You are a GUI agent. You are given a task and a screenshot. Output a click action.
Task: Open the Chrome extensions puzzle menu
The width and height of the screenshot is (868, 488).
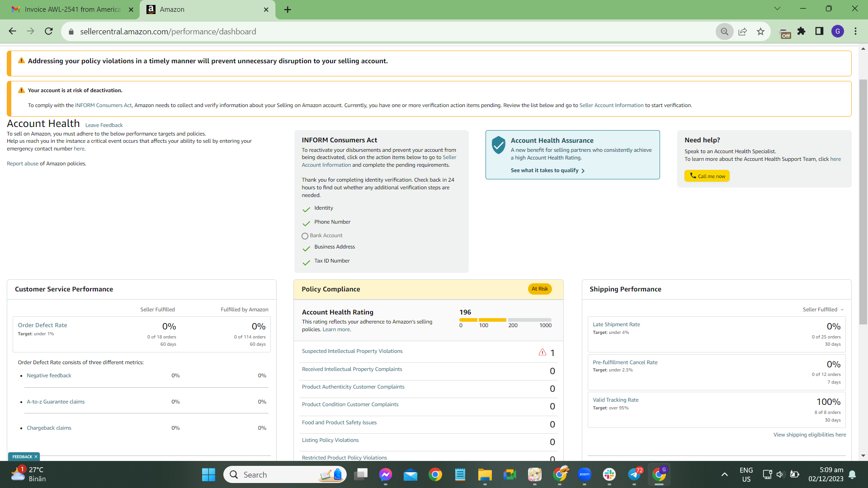click(x=802, y=31)
